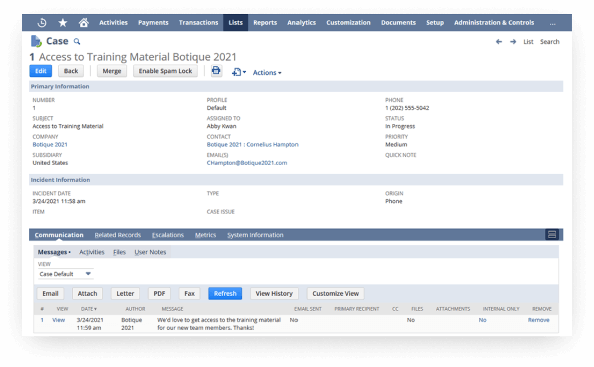
Task: Open Administration & Controls menu
Action: [494, 23]
